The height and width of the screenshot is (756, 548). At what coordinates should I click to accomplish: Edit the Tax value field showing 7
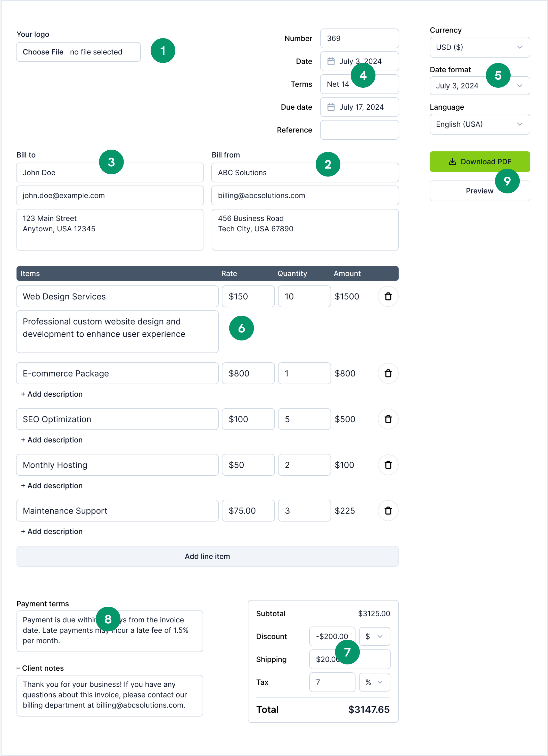coord(332,682)
